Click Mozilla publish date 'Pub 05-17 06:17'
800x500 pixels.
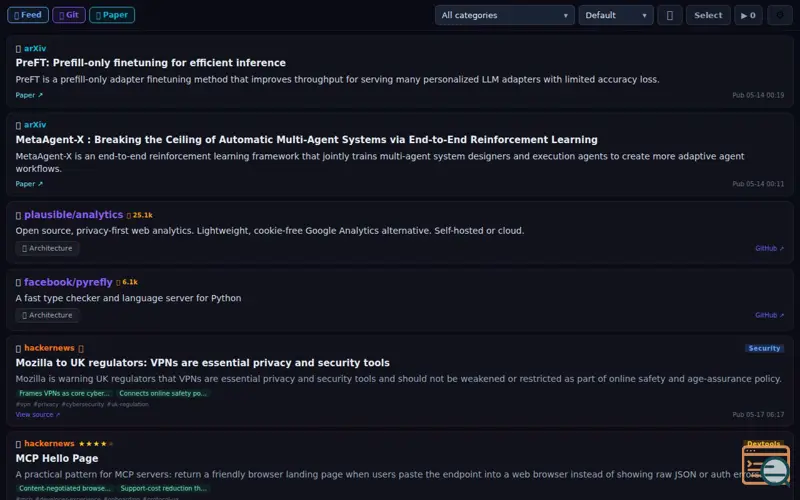(x=758, y=415)
